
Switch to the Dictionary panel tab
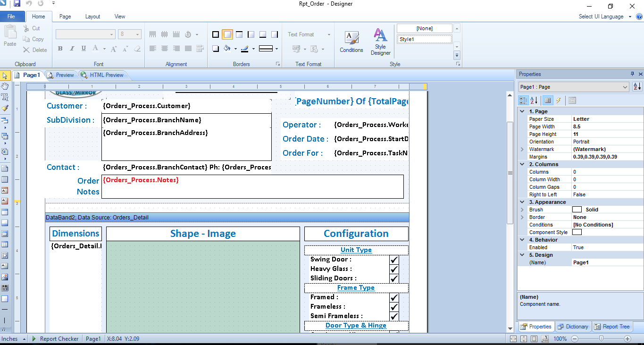pyautogui.click(x=573, y=327)
